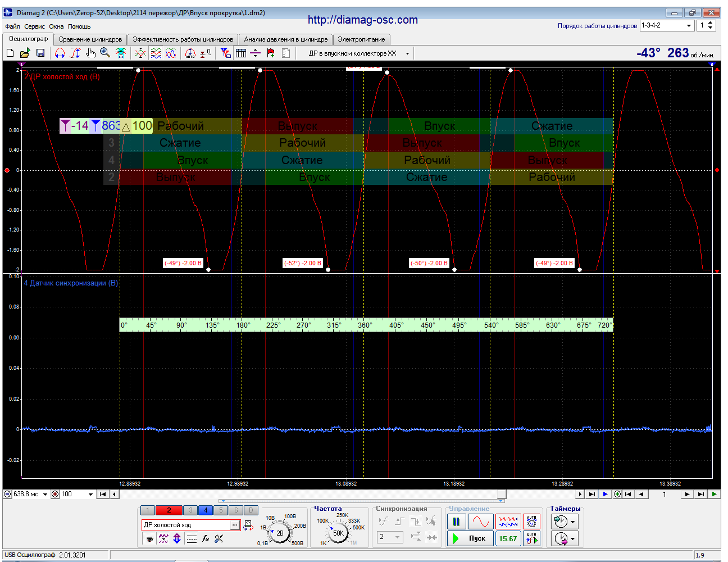
Task: Toggle channel visibility eye icon
Action: point(149,538)
